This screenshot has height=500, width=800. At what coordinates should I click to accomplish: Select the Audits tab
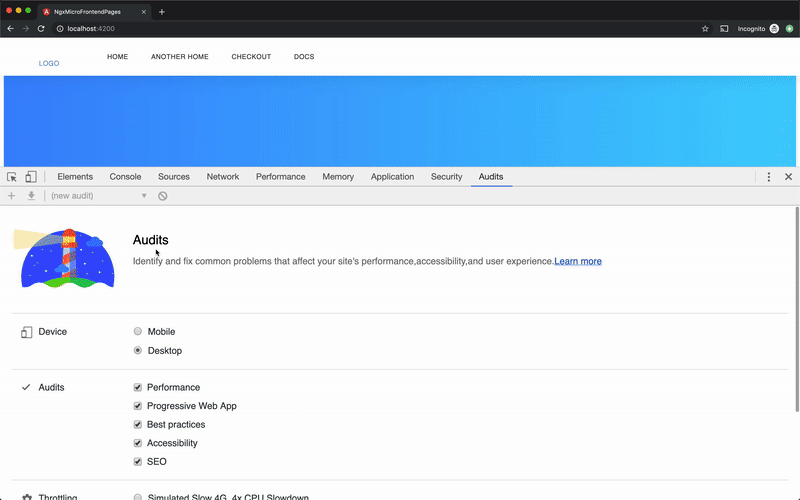tap(491, 177)
